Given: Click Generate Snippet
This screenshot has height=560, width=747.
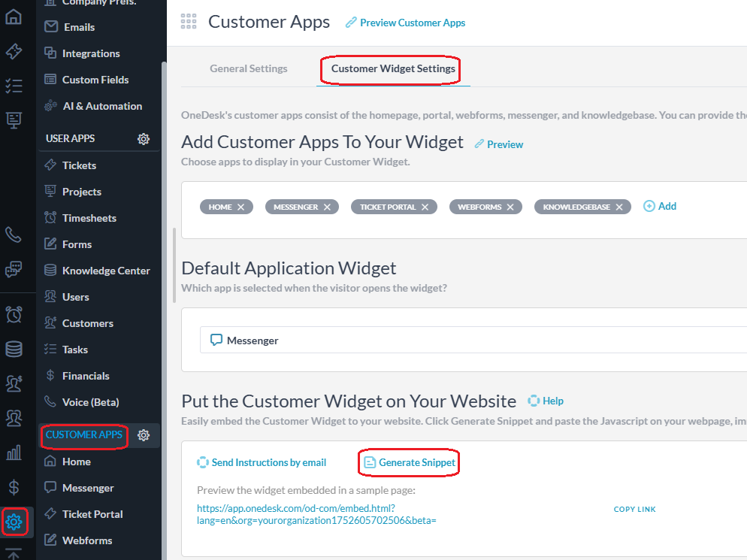Looking at the screenshot, I should (x=410, y=462).
